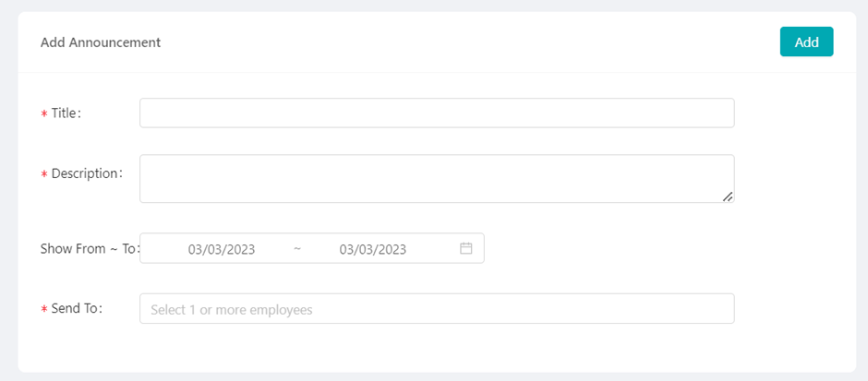Image resolution: width=868 pixels, height=381 pixels.
Task: Click the Title field label
Action: point(66,113)
